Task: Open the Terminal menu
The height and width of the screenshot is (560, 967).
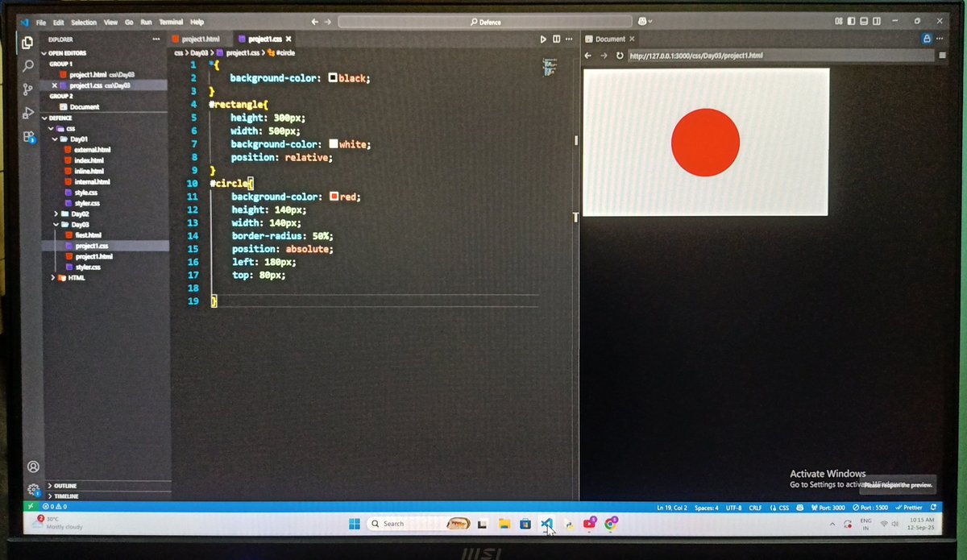Action: pyautogui.click(x=171, y=22)
